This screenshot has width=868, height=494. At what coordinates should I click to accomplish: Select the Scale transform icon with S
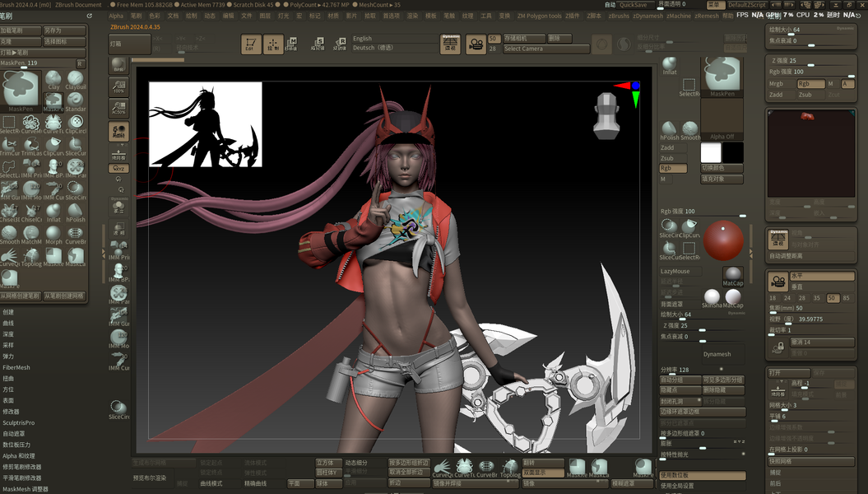tap(318, 44)
